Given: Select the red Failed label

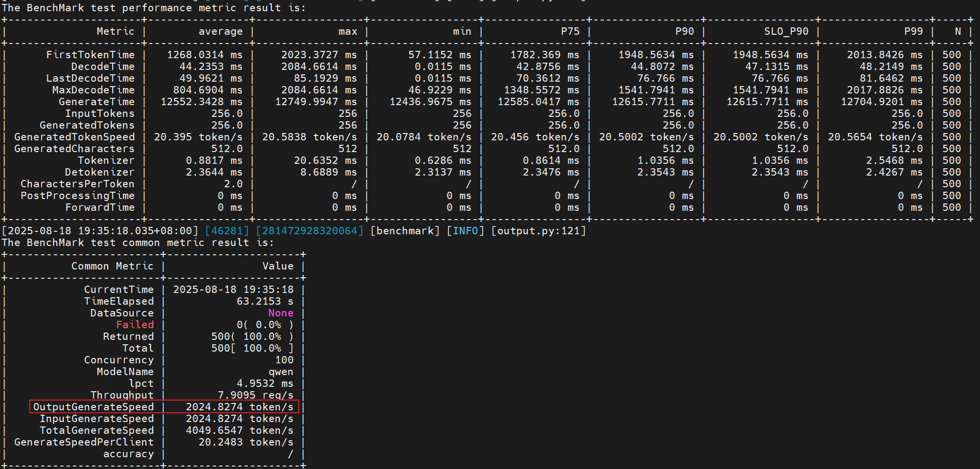Looking at the screenshot, I should point(135,325).
